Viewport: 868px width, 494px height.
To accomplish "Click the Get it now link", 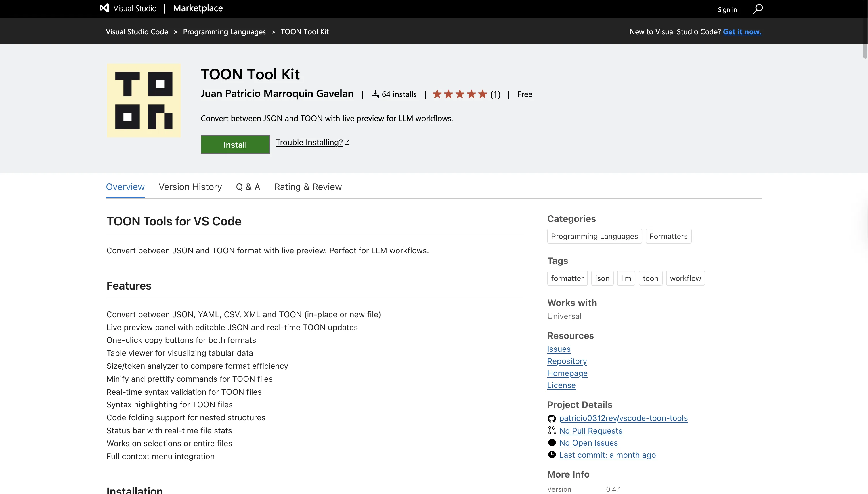I will point(742,32).
